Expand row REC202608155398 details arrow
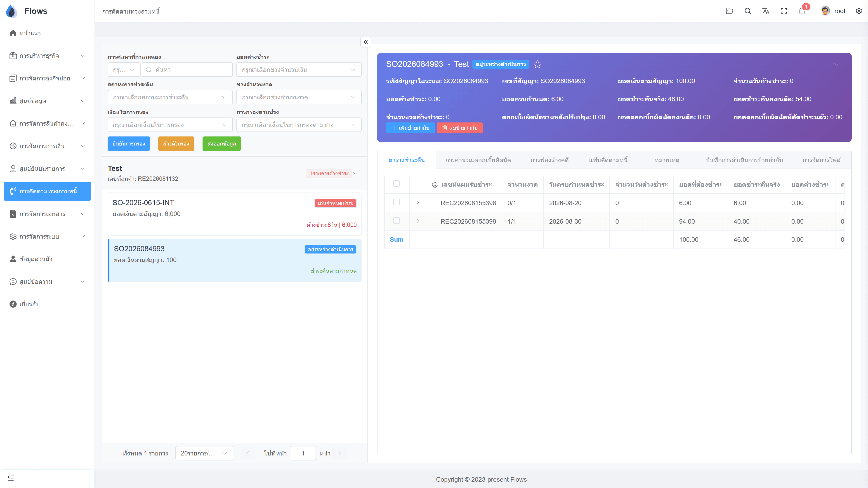 point(417,202)
